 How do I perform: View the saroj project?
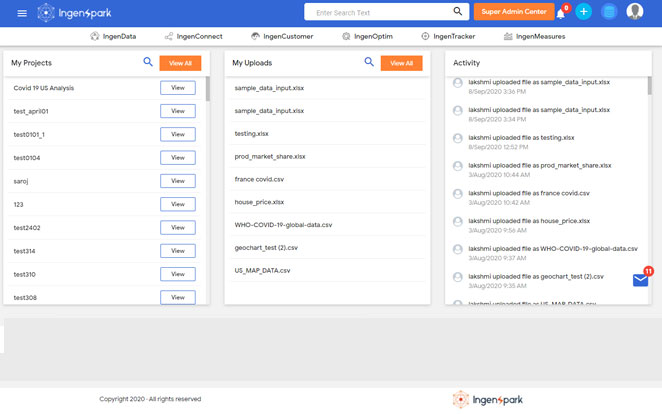pos(178,181)
